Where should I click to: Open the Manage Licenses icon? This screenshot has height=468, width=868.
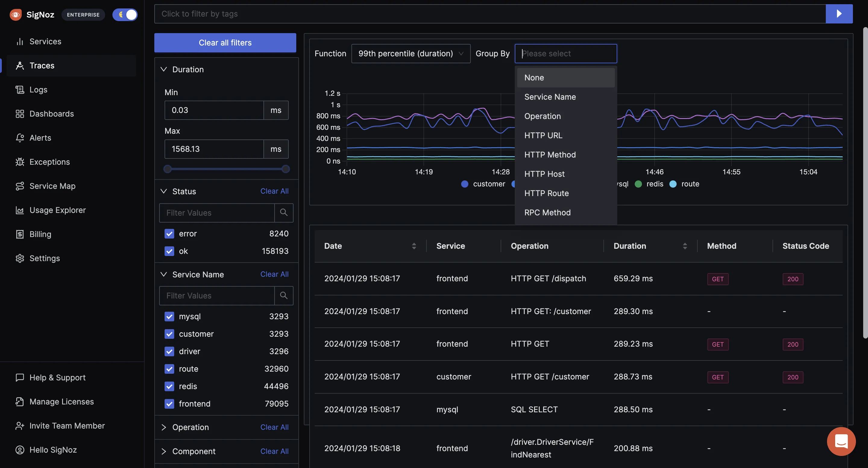tap(20, 402)
